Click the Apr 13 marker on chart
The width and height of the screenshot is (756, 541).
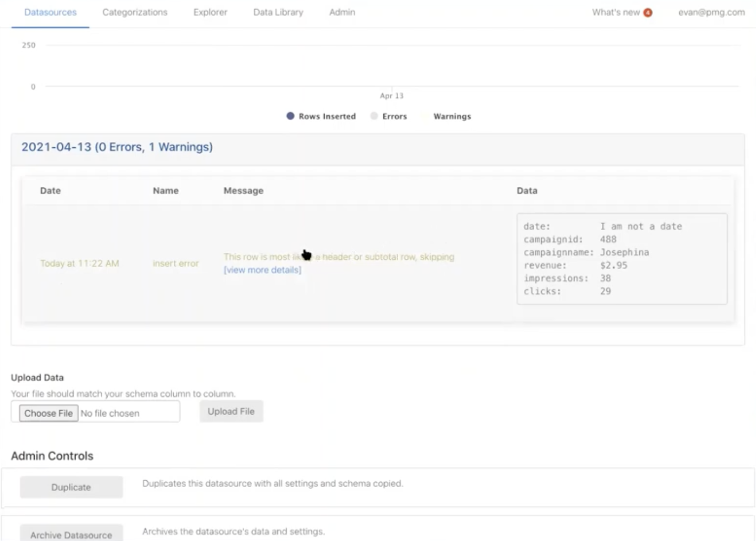391,96
